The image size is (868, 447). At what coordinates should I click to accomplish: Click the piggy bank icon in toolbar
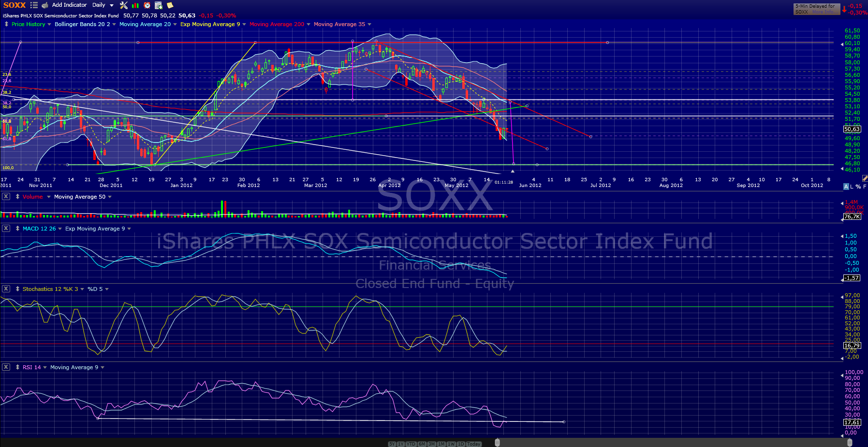(45, 5)
